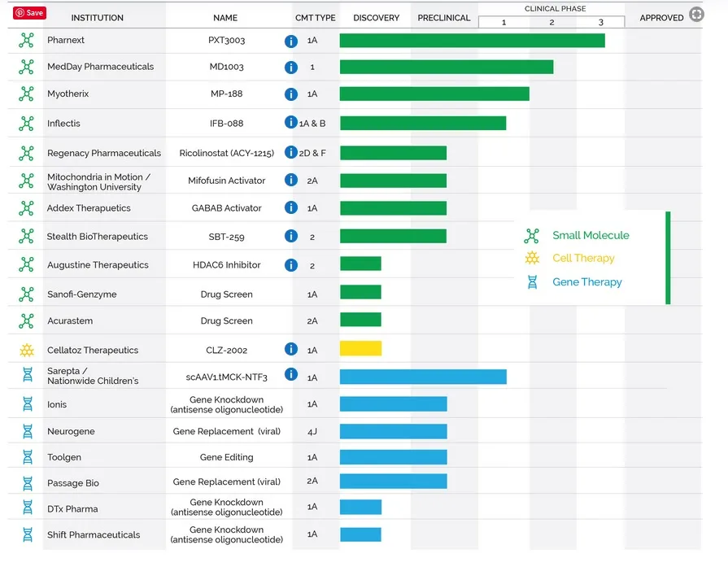Click the DISCOVERY column header

[x=376, y=18]
